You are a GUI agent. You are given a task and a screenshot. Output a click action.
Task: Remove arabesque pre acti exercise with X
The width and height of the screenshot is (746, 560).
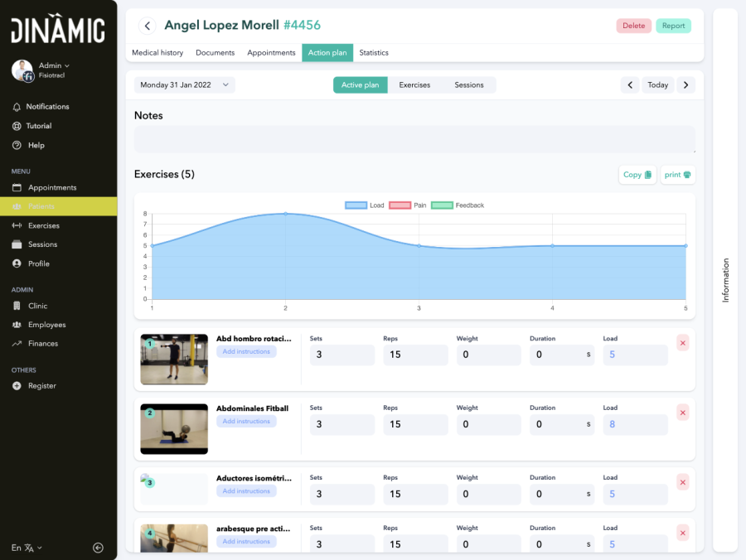tap(683, 533)
